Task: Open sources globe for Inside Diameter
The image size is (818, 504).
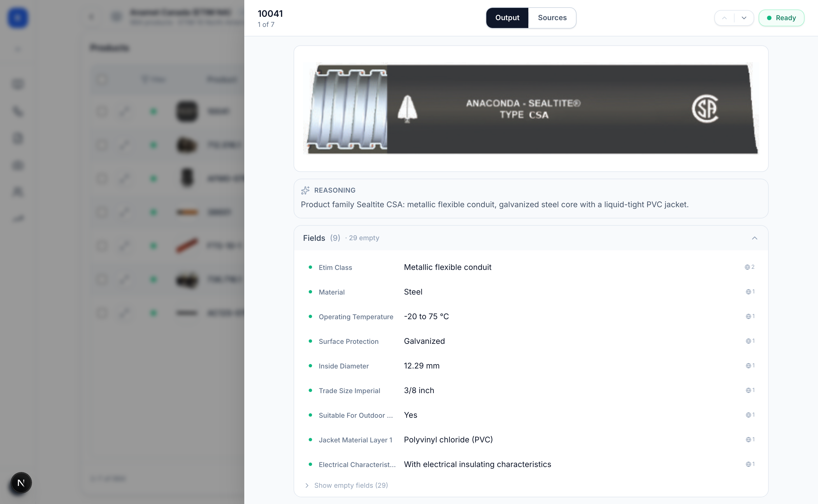Action: (x=750, y=366)
